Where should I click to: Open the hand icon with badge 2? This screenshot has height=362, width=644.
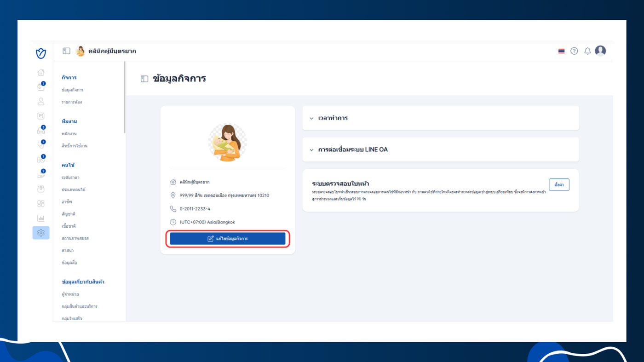click(x=41, y=174)
